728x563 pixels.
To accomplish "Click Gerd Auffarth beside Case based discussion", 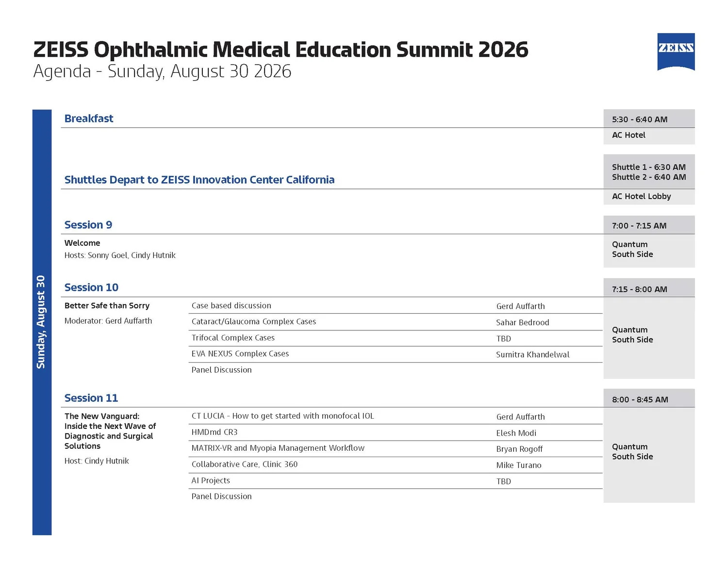I will tap(520, 307).
